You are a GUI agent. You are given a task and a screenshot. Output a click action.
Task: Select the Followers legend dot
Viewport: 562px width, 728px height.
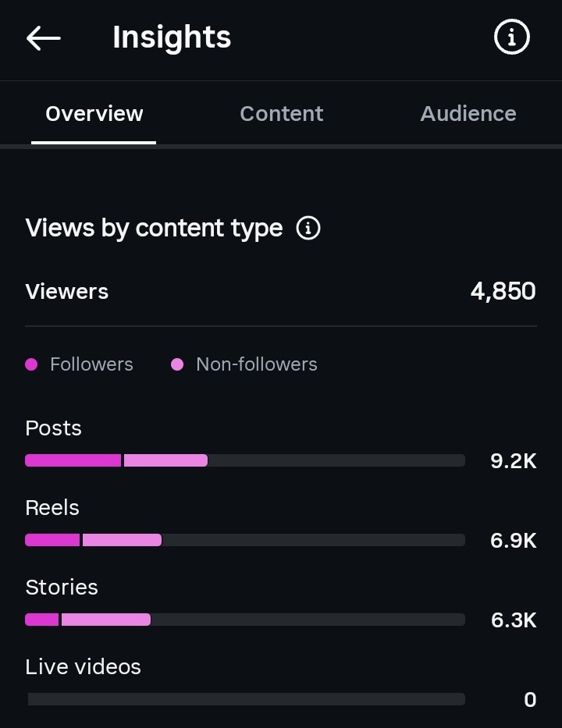click(x=31, y=364)
